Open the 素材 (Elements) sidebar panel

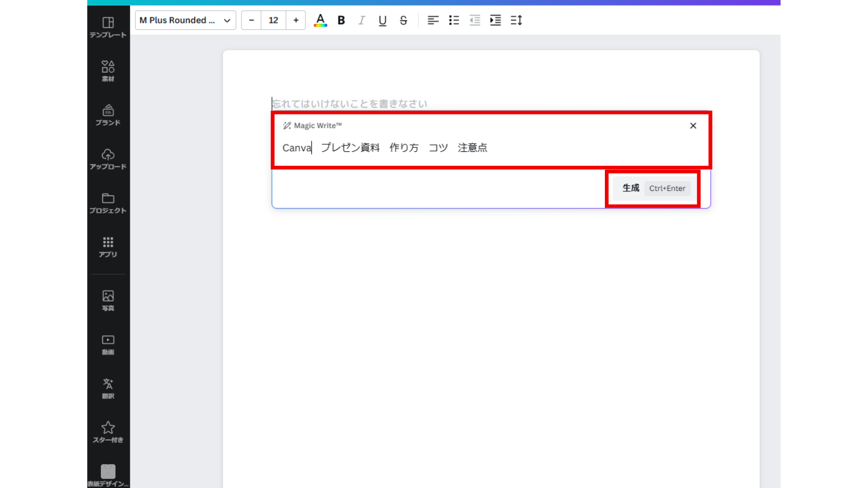click(x=108, y=71)
